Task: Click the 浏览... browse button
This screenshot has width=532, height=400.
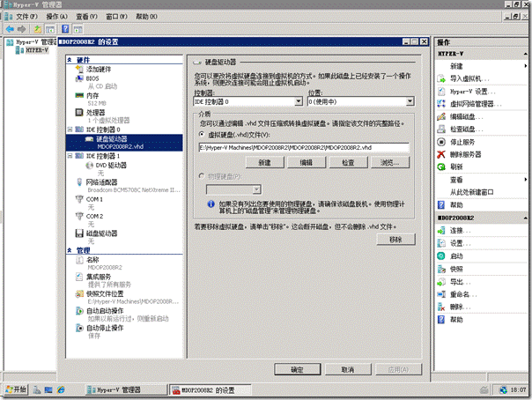Action: coord(390,163)
